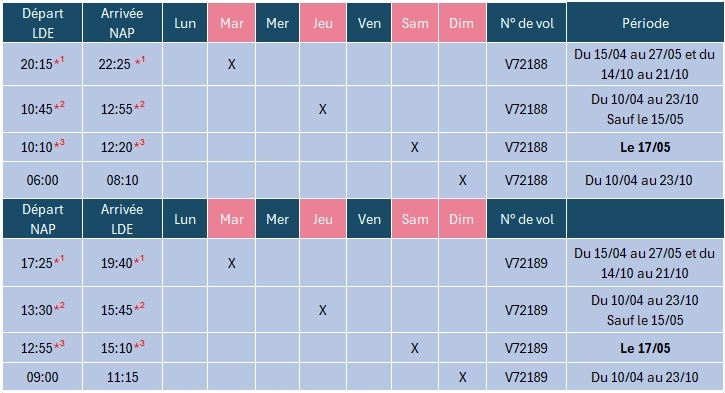Click the 09:00 departure cell
The height and width of the screenshot is (393, 725).
coord(43,377)
